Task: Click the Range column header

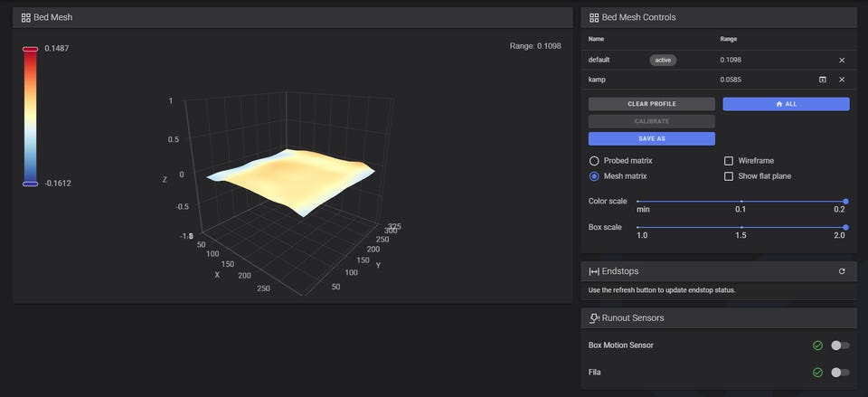Action: [x=728, y=39]
